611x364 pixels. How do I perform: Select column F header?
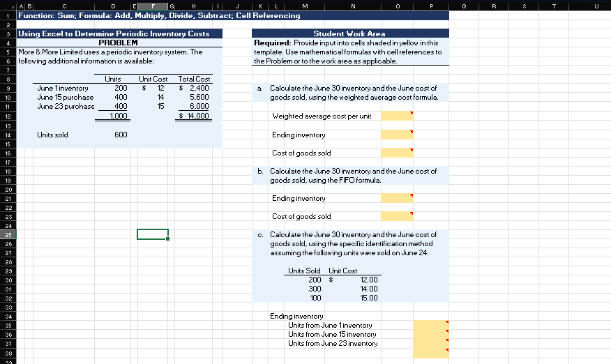(x=153, y=6)
